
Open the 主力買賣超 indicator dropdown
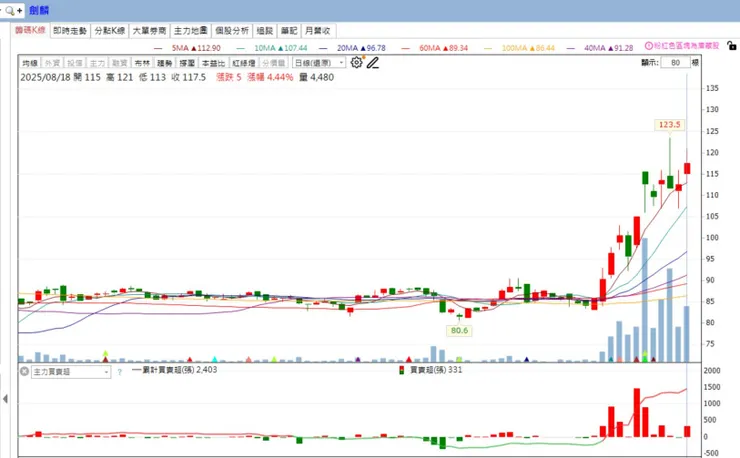[71, 372]
